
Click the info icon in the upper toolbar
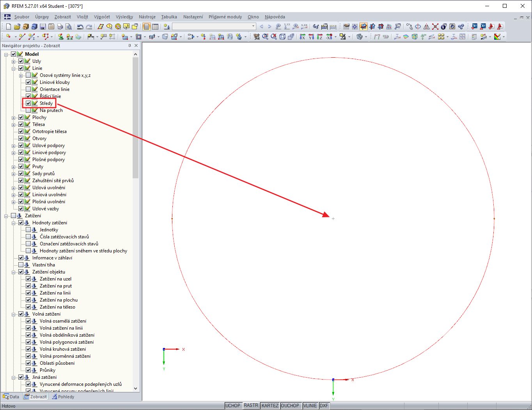click(443, 27)
